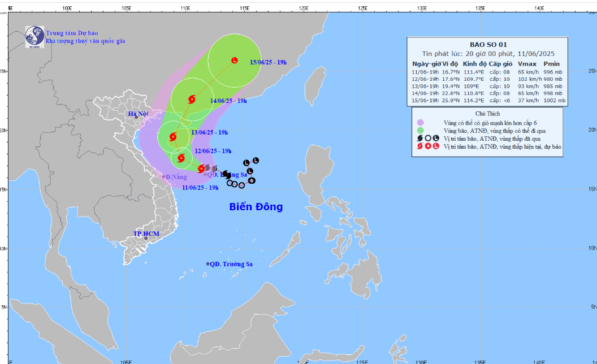
Task: Click the 'Biển Đông' sea label
Action: point(256,207)
